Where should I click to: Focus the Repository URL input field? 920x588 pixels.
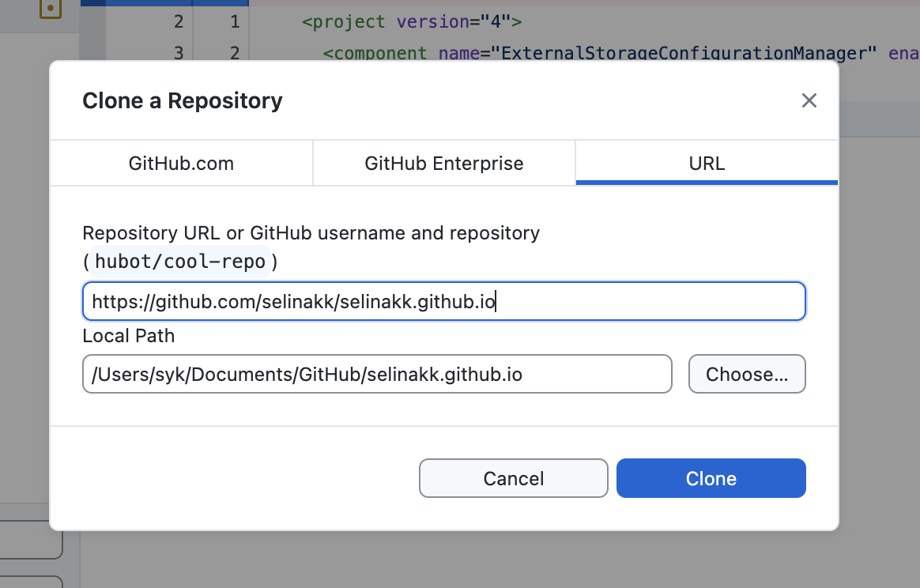(444, 302)
